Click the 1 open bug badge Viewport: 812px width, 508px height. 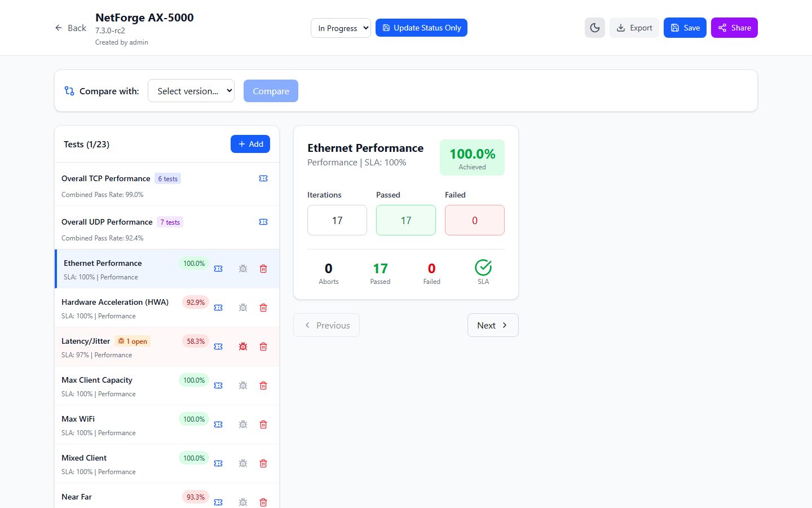[x=133, y=341]
